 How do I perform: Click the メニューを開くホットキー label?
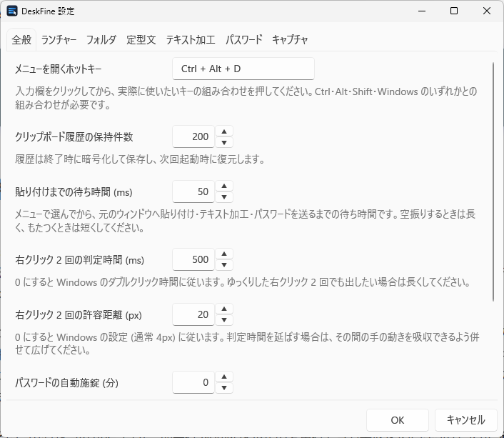58,69
